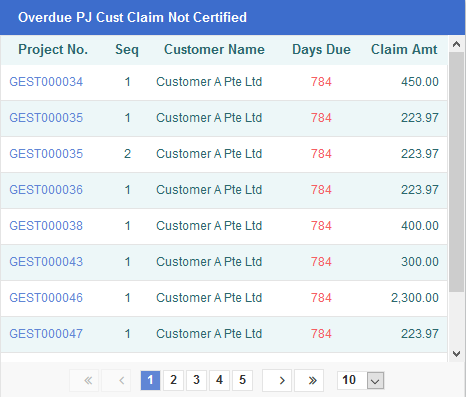The image size is (466, 397).
Task: Click Customer A Pte Ltd in GEST000043 row
Action: pyautogui.click(x=209, y=262)
